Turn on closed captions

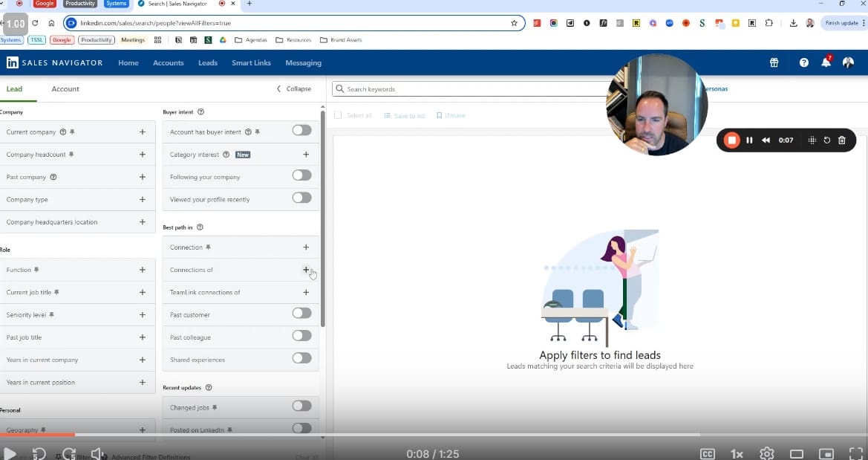coord(708,454)
